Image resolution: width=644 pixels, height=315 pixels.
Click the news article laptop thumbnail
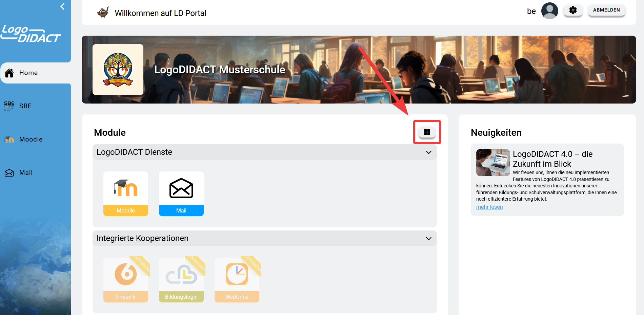493,163
